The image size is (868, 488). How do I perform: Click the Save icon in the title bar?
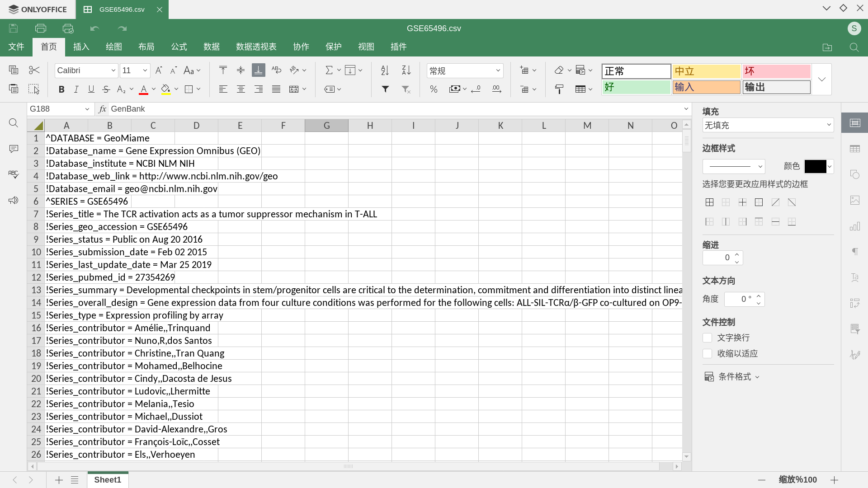tap(14, 28)
